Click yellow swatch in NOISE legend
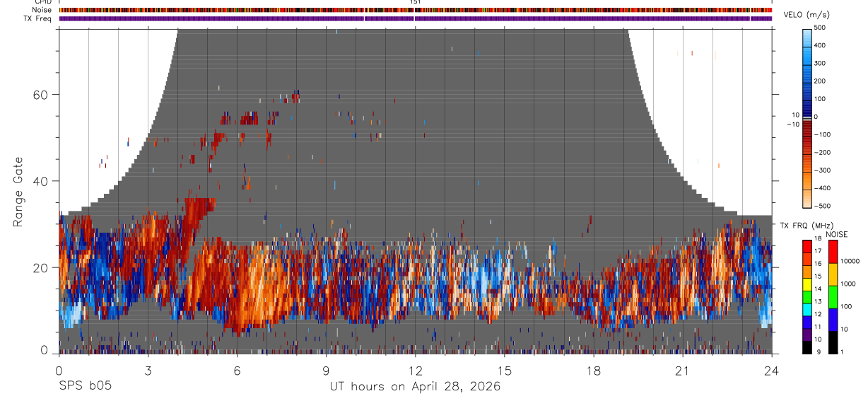The height and width of the screenshot is (401, 868). click(x=833, y=274)
